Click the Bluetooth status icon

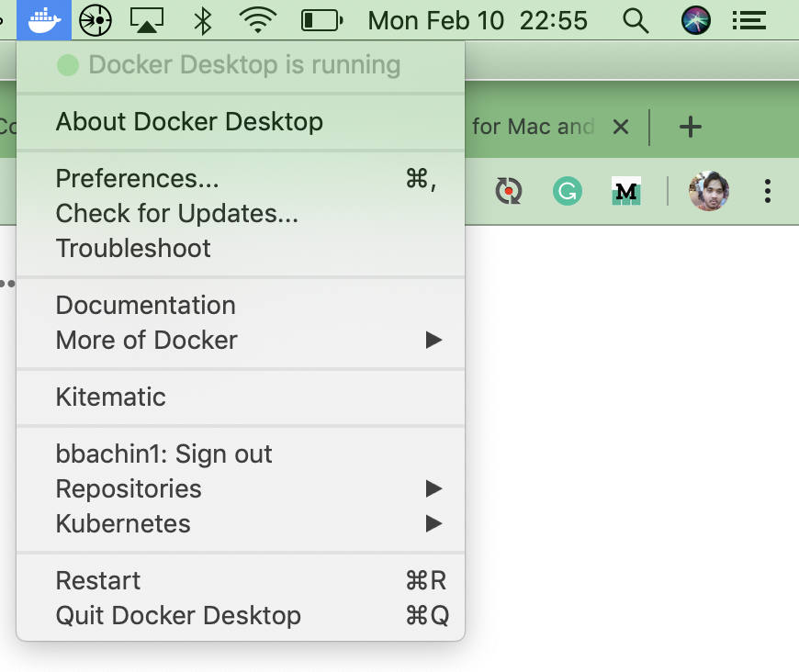coord(203,21)
